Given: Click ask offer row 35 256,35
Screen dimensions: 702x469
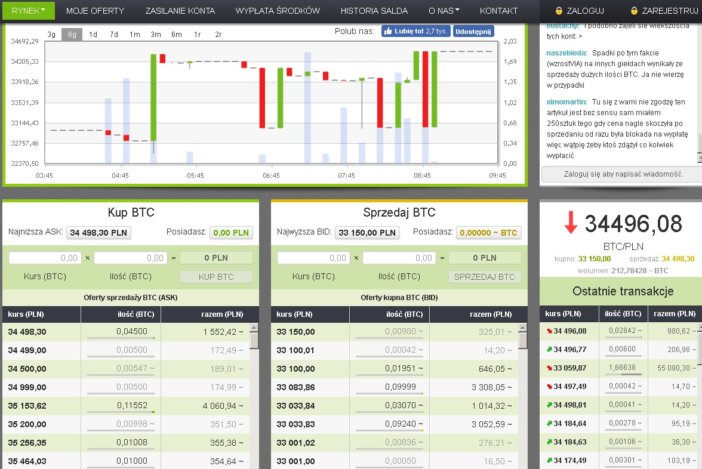Looking at the screenshot, I should [126, 443].
